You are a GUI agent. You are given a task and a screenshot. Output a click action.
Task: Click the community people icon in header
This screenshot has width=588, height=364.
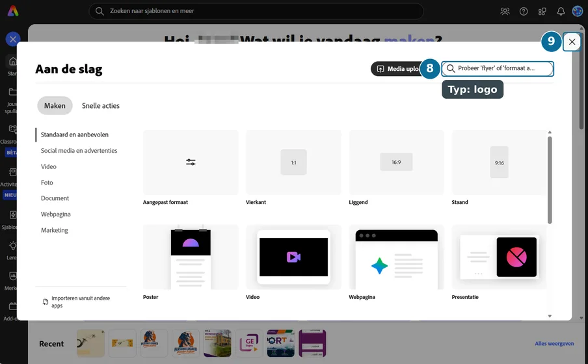coord(505,11)
